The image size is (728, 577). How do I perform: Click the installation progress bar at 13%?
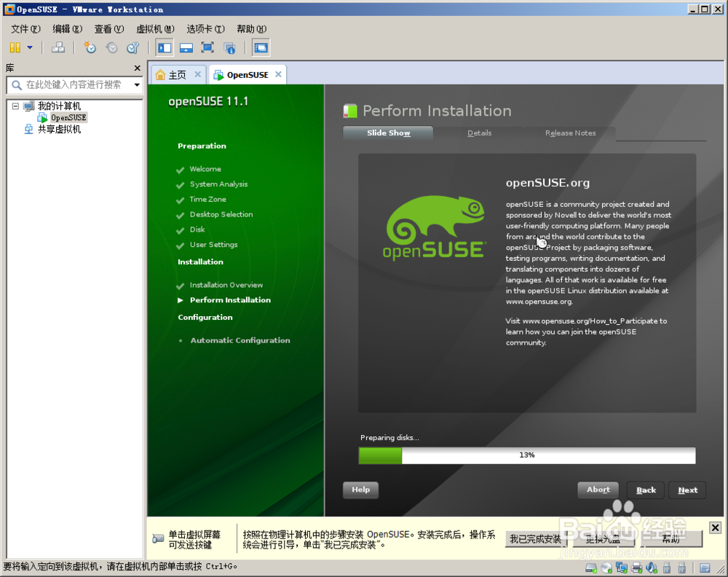527,455
